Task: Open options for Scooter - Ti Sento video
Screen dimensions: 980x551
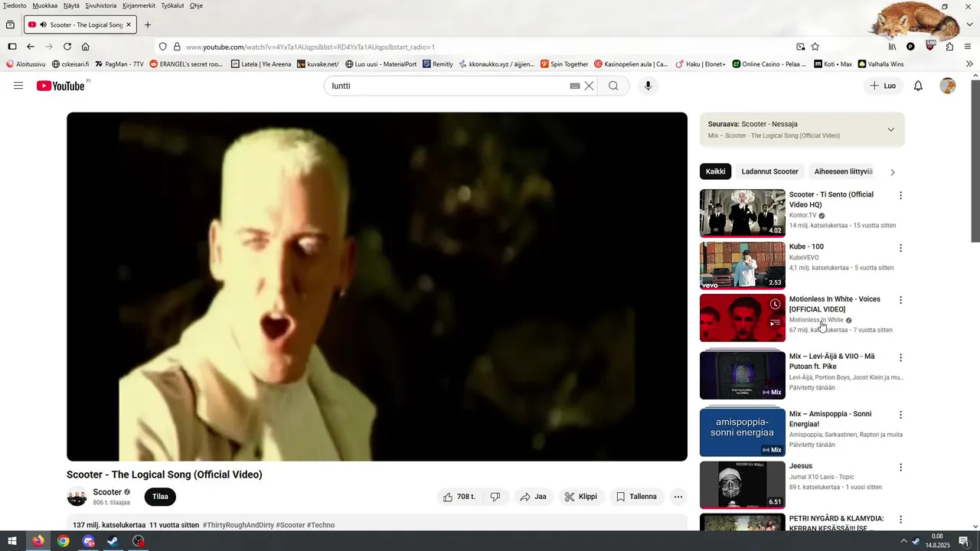Action: (x=900, y=196)
